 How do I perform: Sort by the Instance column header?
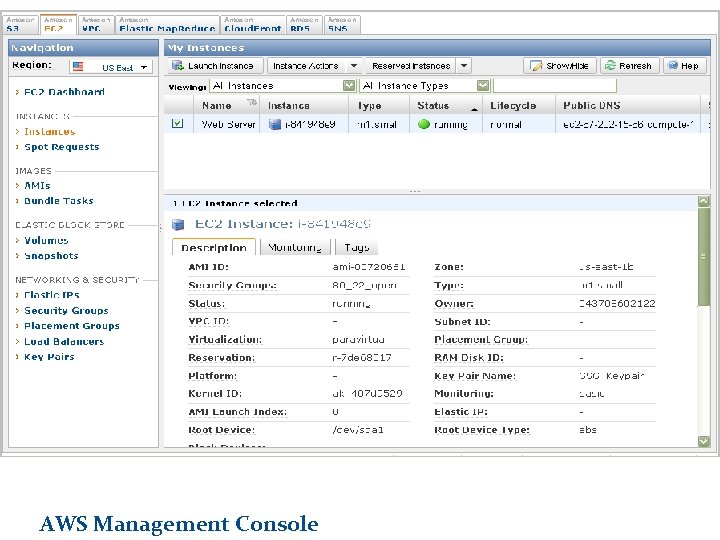point(304,106)
